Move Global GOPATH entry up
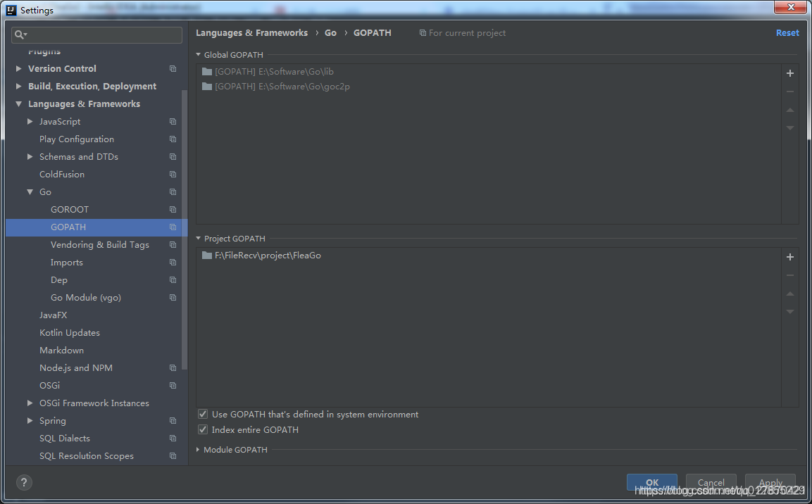Screen dimensions: 812x504 click(x=789, y=110)
